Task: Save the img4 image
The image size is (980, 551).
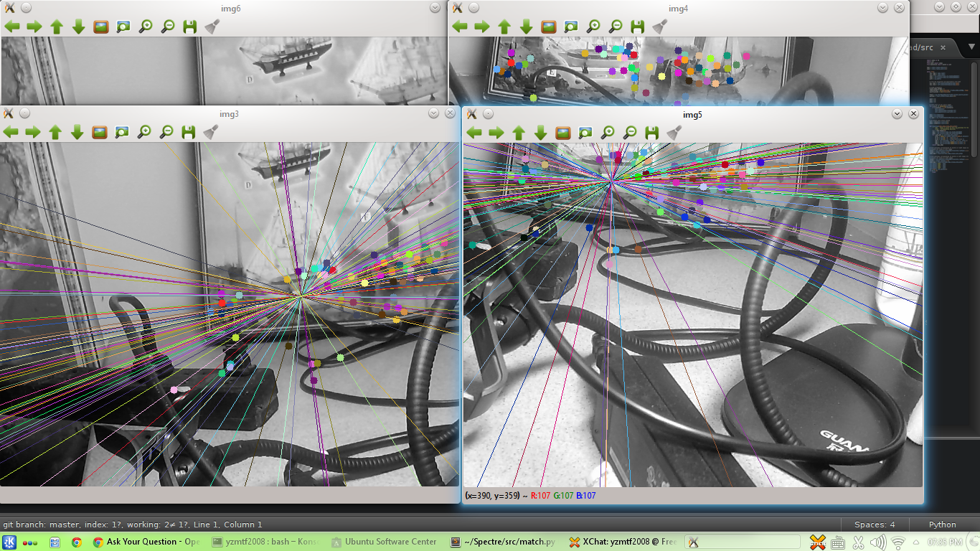Action: pyautogui.click(x=638, y=27)
